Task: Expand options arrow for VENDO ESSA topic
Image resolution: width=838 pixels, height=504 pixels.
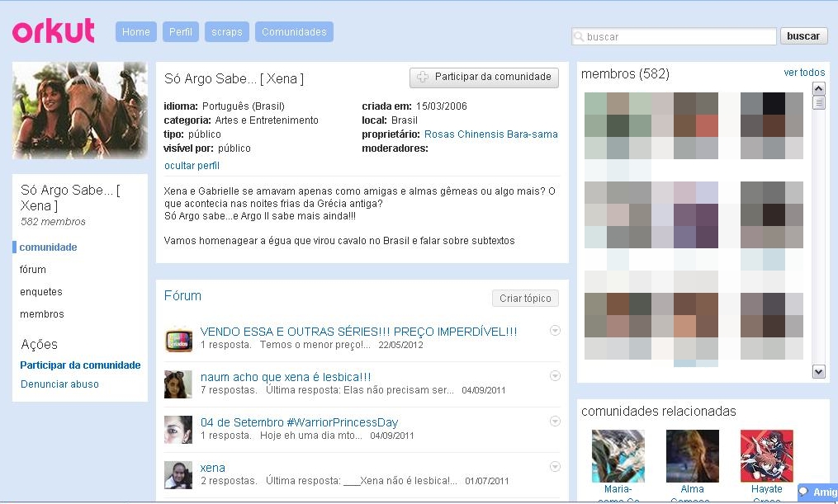Action: pos(556,331)
